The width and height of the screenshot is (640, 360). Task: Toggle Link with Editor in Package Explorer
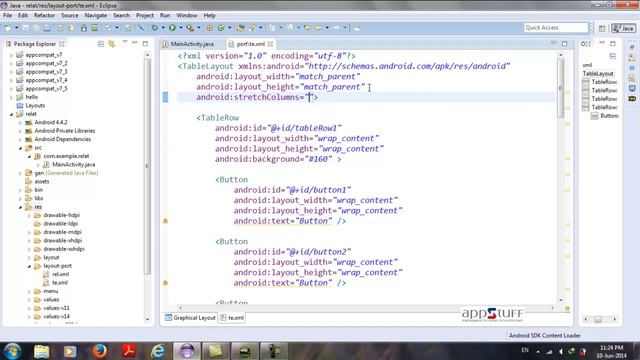pyautogui.click(x=111, y=44)
